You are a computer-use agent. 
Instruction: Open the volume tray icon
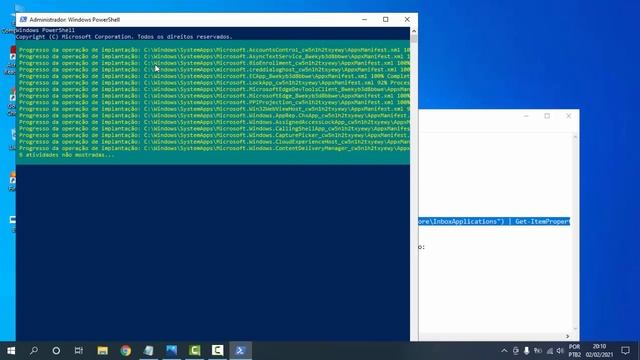click(560, 351)
